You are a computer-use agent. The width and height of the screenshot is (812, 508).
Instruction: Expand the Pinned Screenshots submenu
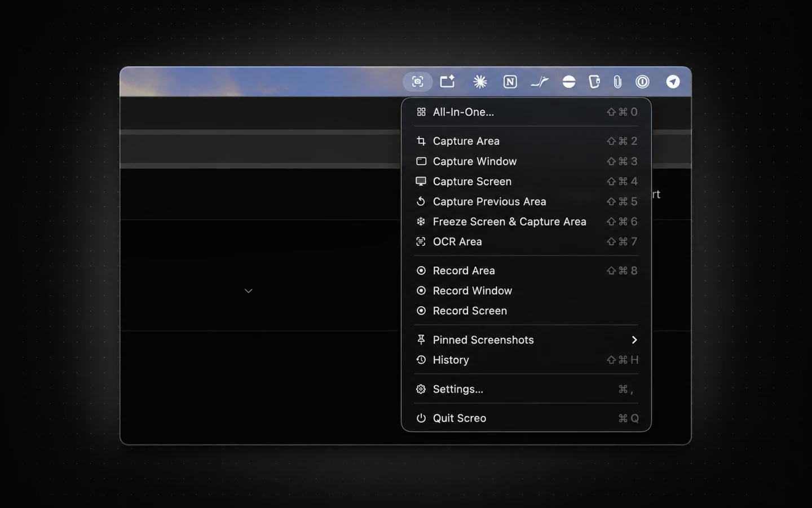527,340
